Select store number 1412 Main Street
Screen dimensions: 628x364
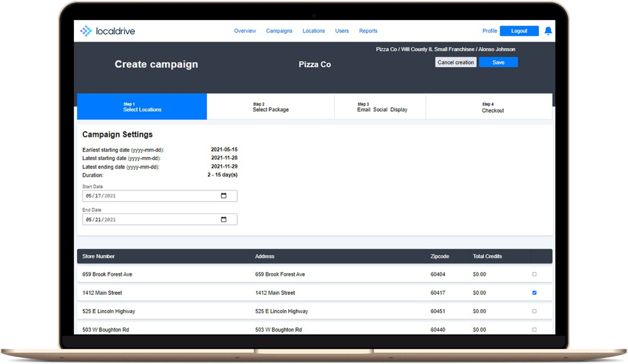pyautogui.click(x=102, y=292)
